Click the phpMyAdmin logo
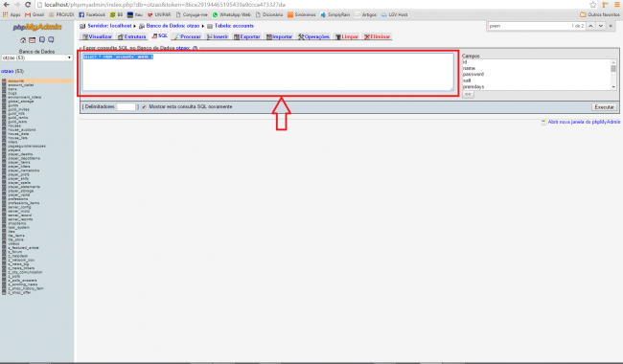This screenshot has height=364, width=623. click(37, 27)
